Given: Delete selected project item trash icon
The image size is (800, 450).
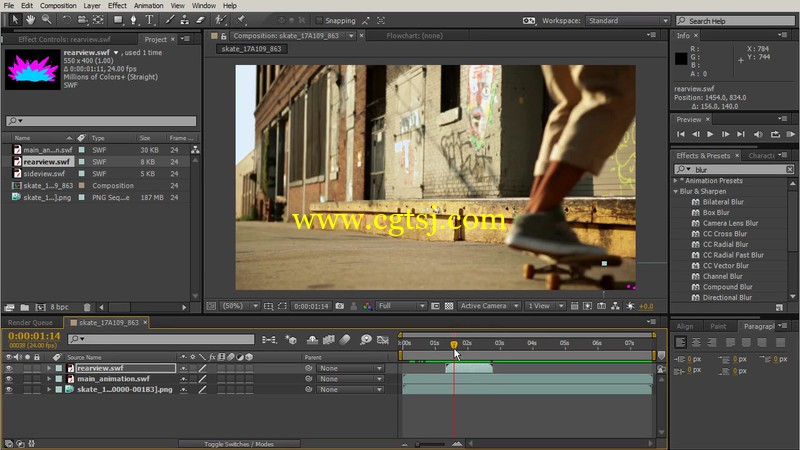Looking at the screenshot, I should 87,307.
